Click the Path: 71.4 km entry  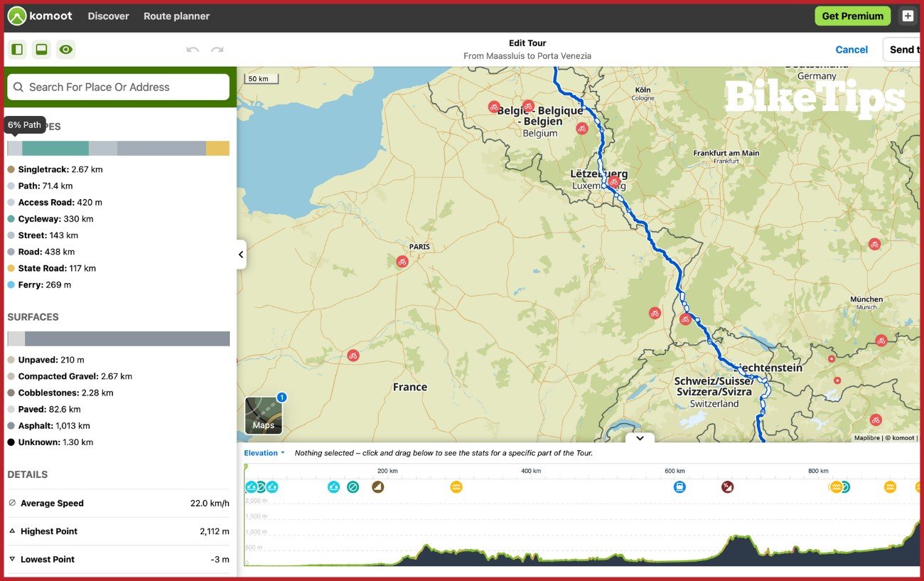tap(41, 186)
